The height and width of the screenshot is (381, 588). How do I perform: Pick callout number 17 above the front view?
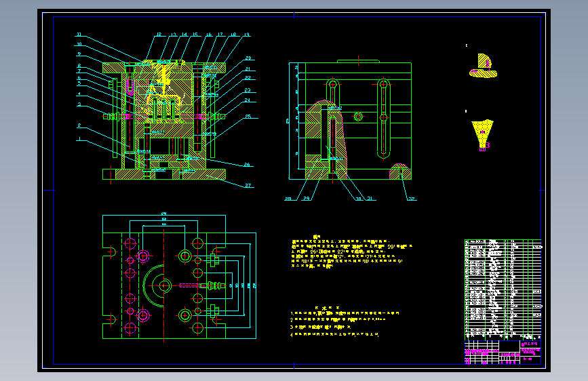220,35
